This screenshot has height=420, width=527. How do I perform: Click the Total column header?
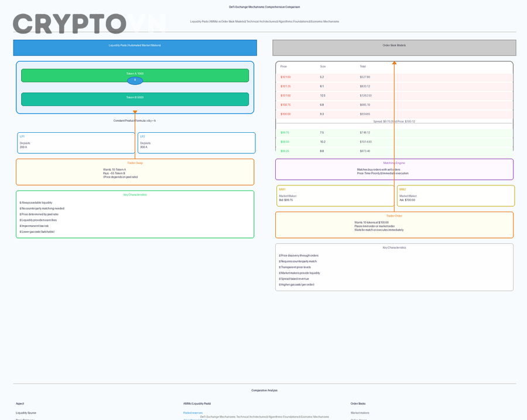pos(362,67)
